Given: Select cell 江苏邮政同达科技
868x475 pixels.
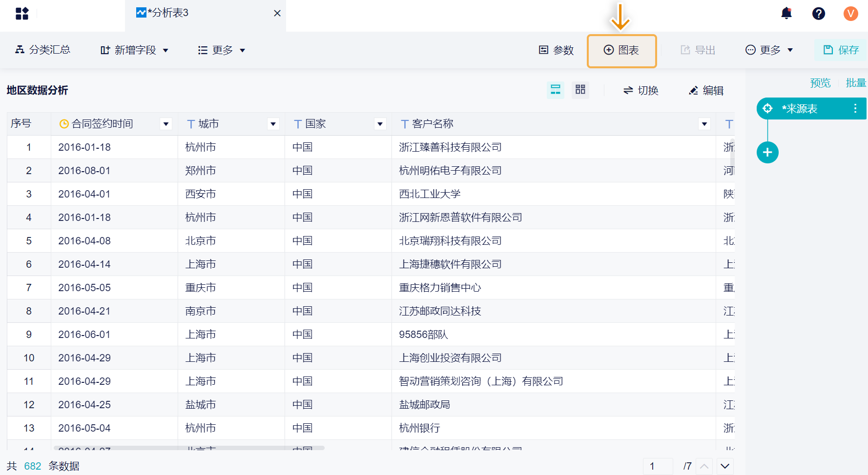Looking at the screenshot, I should [554, 311].
